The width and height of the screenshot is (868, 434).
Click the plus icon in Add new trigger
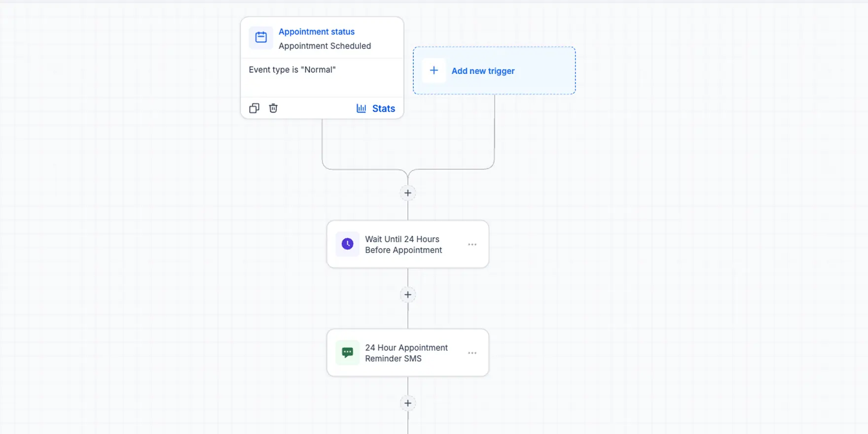coord(434,71)
